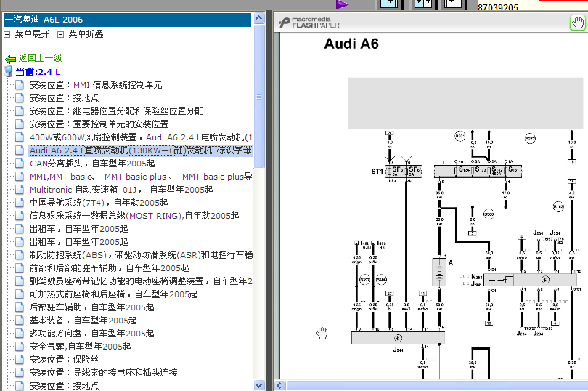The width and height of the screenshot is (588, 391).
Task: Click the 当前:2.4 L computer icon
Action: pyautogui.click(x=9, y=71)
